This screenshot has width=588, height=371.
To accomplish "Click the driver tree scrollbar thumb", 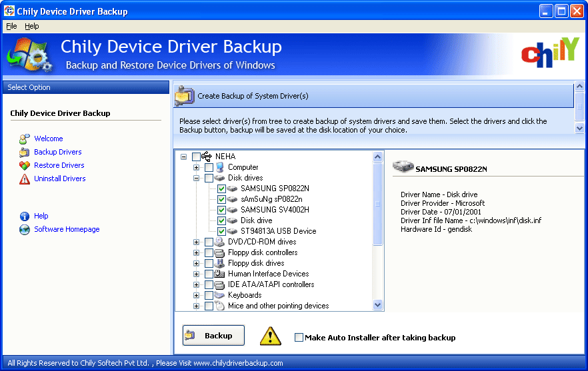I will [377, 204].
